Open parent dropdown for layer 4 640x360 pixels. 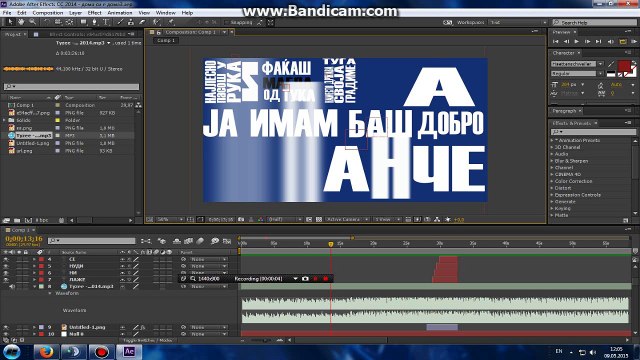209,259
